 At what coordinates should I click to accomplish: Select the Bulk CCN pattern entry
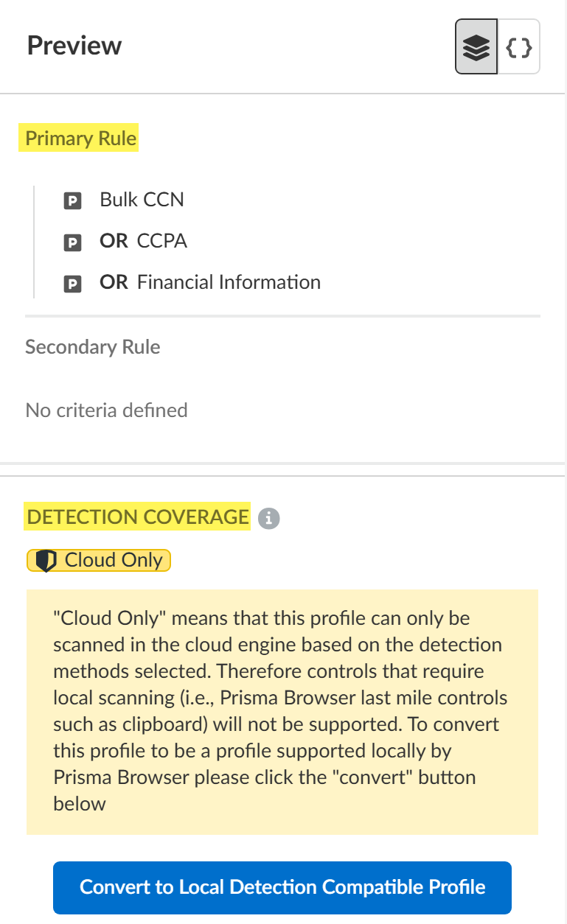[x=142, y=200]
